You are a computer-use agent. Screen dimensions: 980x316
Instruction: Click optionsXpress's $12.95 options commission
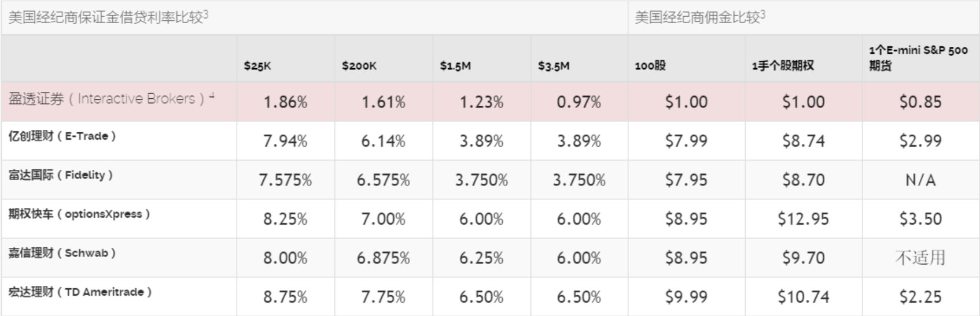point(803,219)
